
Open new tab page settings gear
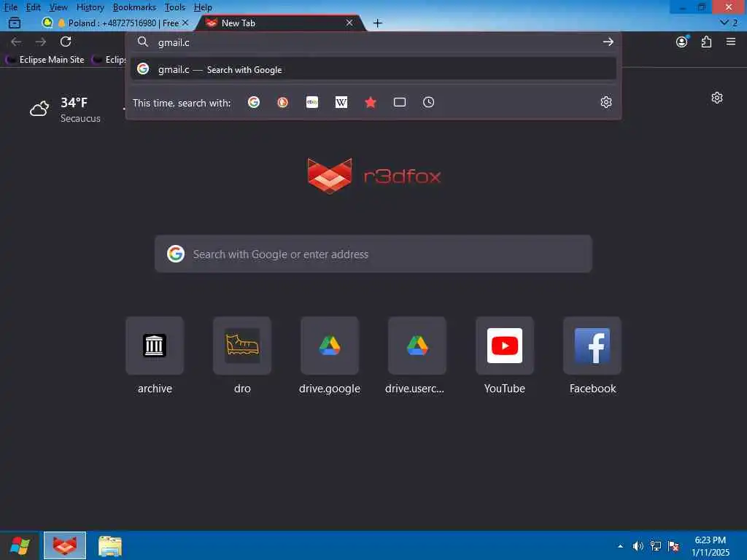[x=717, y=98]
